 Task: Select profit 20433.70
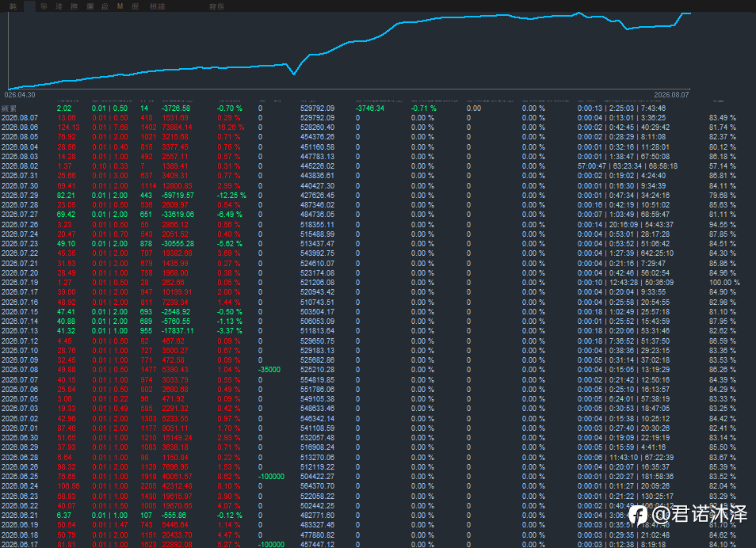click(177, 535)
